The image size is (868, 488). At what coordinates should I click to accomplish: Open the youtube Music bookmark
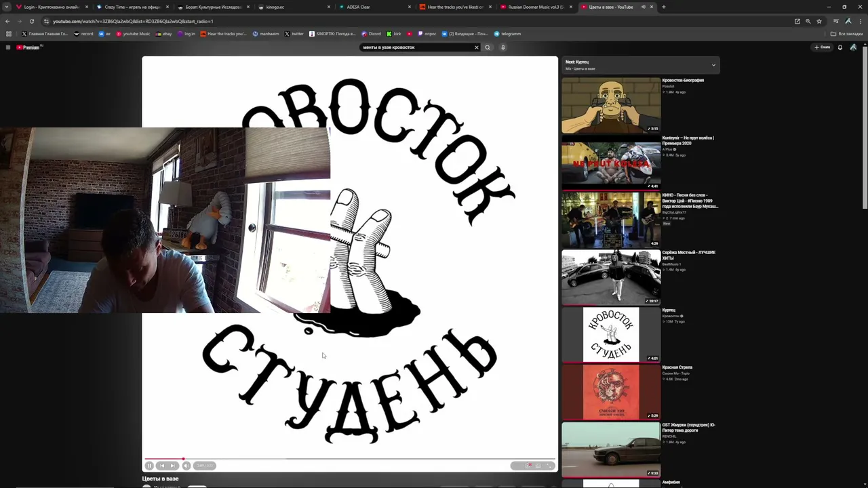pyautogui.click(x=133, y=34)
